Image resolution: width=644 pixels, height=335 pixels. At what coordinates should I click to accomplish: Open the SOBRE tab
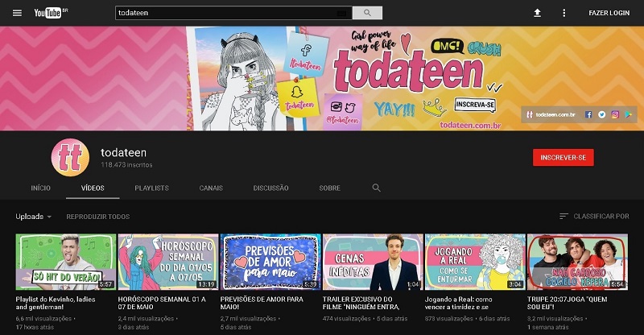pos(330,188)
